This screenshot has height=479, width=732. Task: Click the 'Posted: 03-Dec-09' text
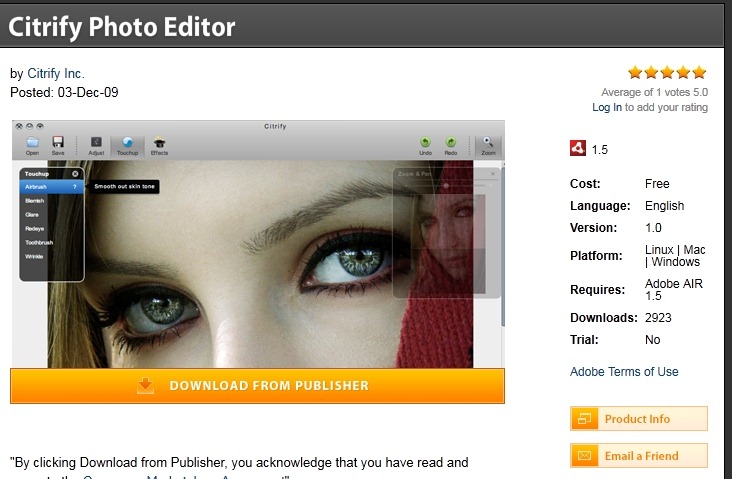(x=64, y=92)
